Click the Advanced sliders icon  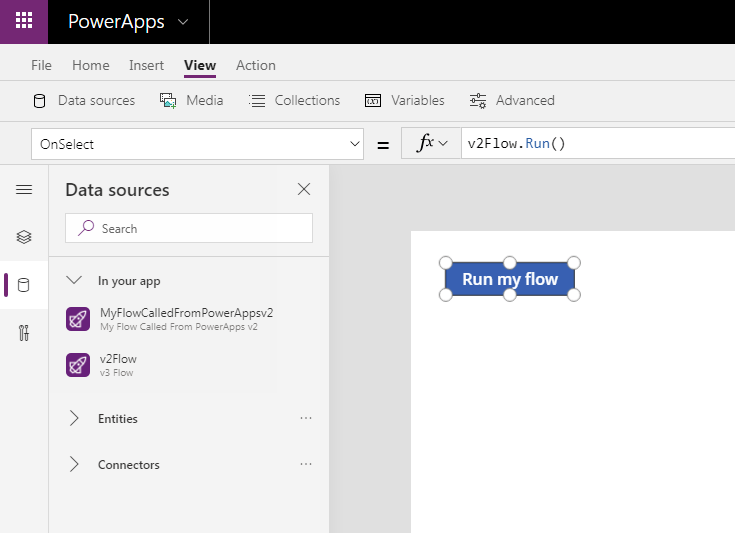pos(478,101)
